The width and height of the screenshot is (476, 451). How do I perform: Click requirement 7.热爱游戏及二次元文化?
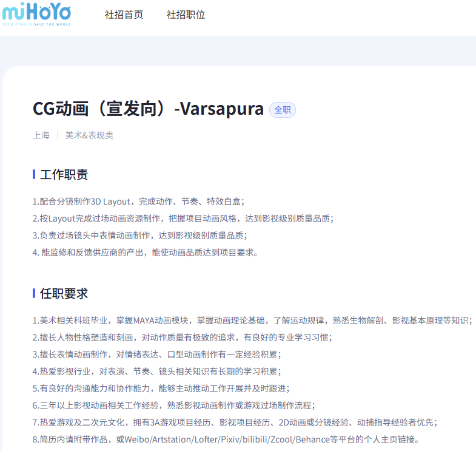[x=235, y=422]
